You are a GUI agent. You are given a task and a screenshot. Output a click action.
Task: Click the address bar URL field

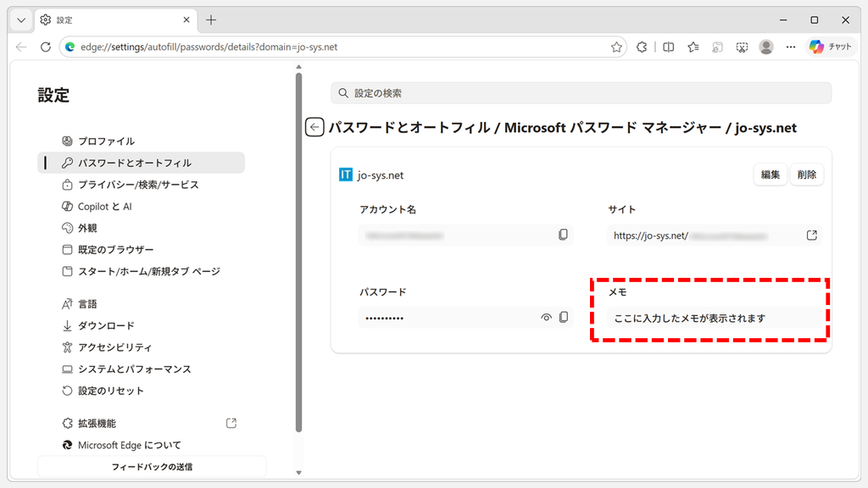(x=342, y=47)
